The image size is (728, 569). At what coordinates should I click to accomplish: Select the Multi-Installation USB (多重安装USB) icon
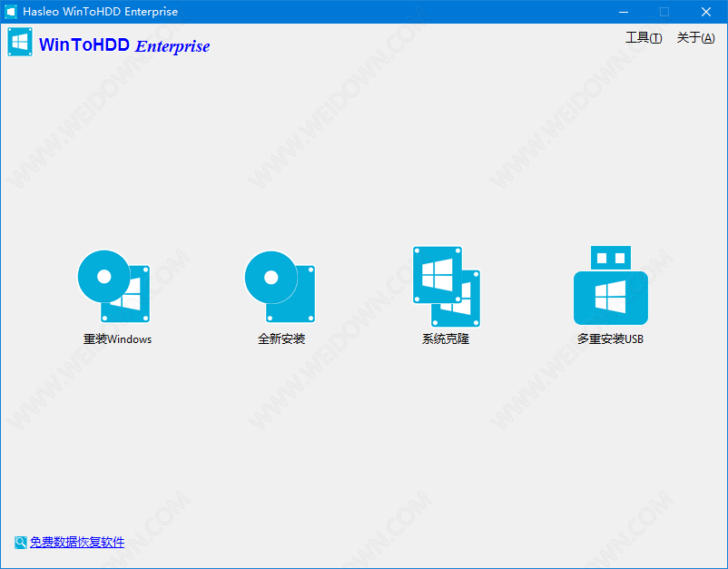pyautogui.click(x=611, y=285)
